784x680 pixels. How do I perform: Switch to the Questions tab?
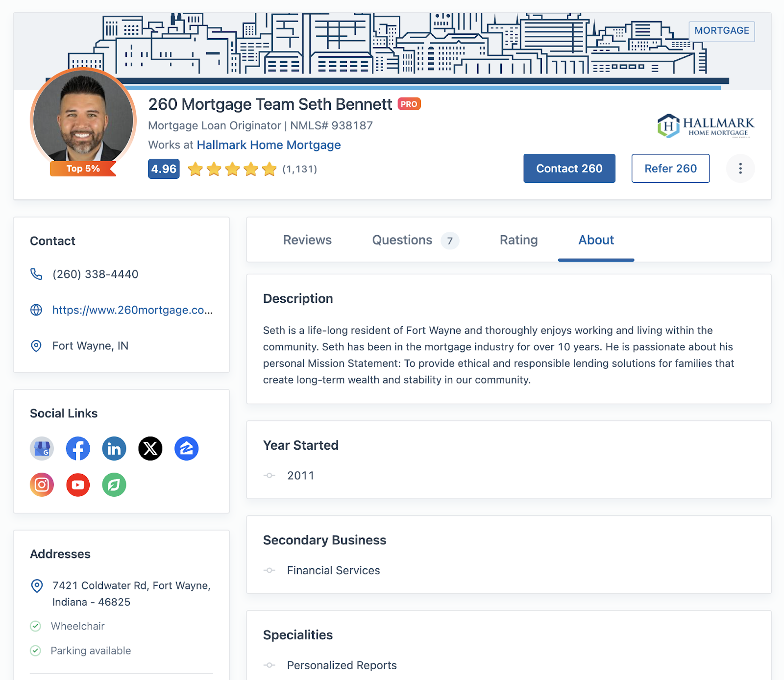pos(402,240)
